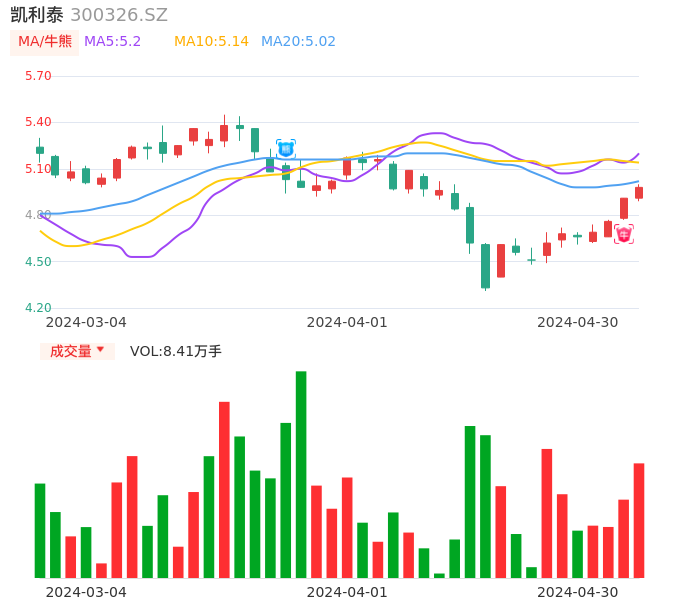Viewport: 686px width, 606px height.
Task: Toggle the MA/牛熊 indicator button
Action: point(45,42)
